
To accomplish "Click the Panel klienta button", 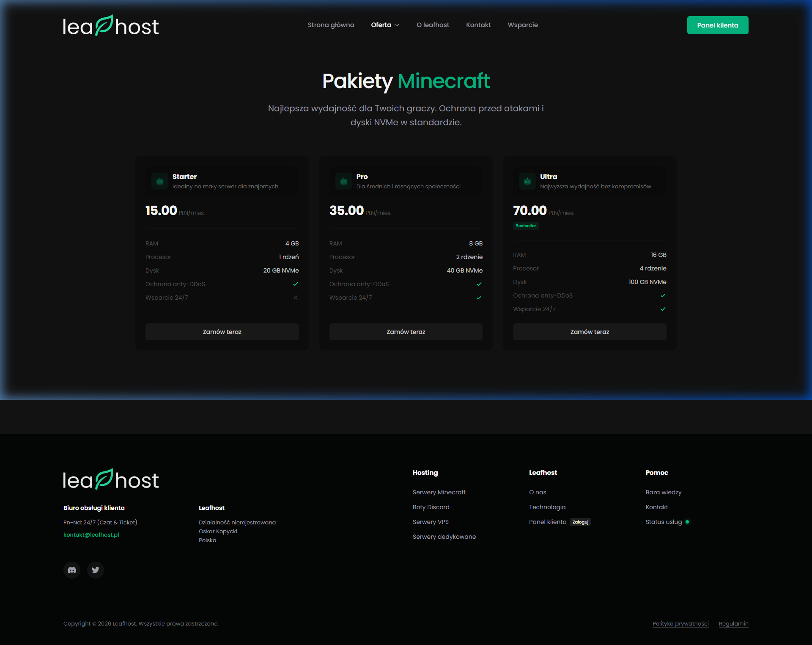I will (718, 25).
